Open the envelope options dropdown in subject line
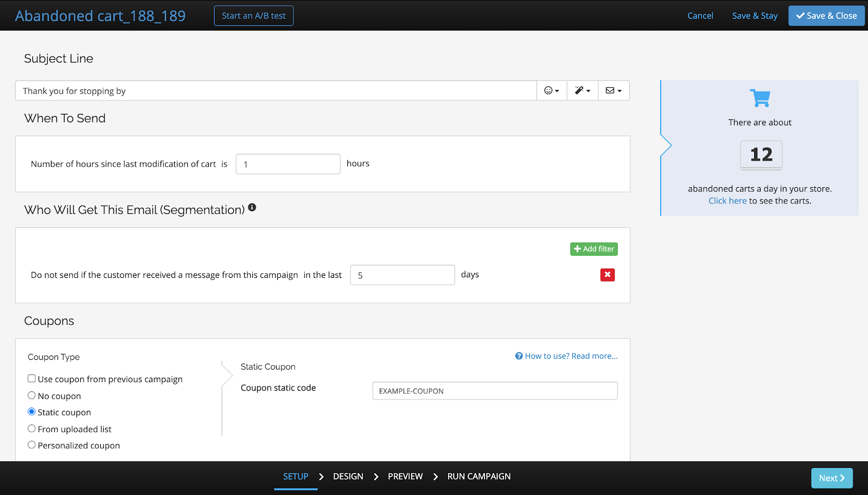 614,91
